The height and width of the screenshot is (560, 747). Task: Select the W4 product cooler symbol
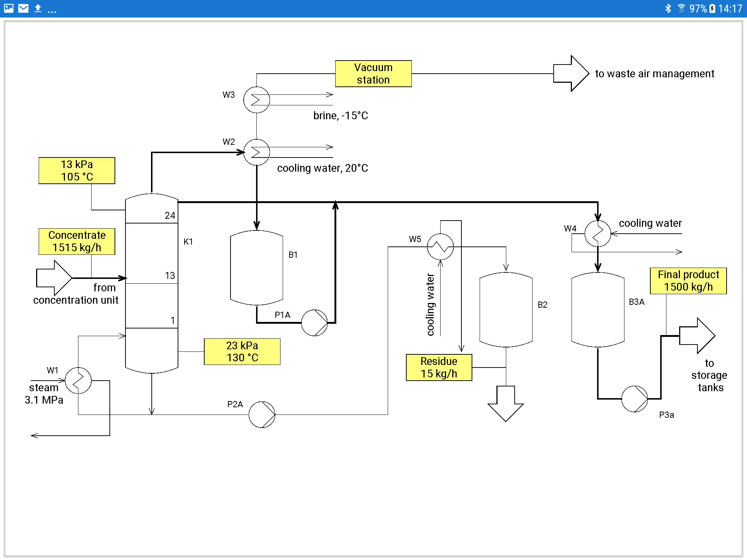[x=598, y=233]
